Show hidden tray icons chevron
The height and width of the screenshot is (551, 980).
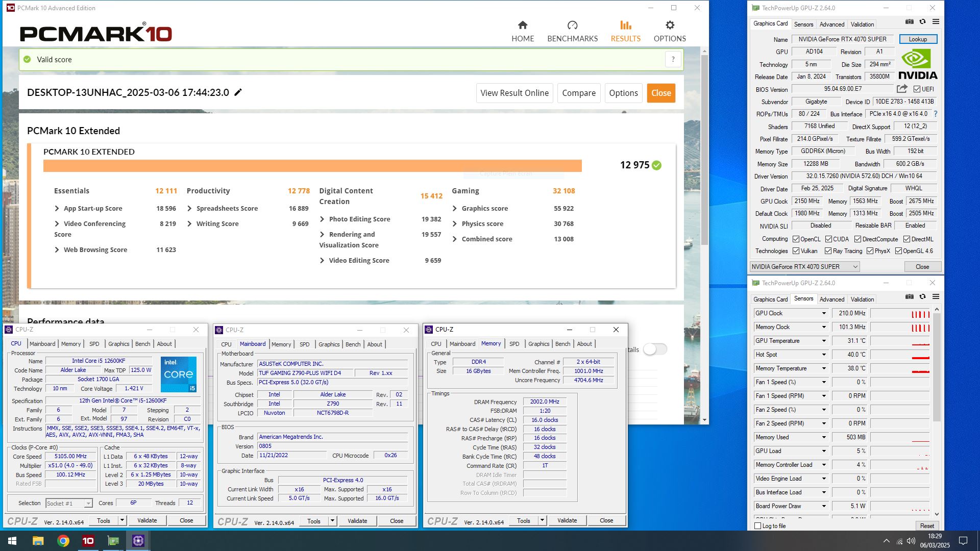(887, 541)
